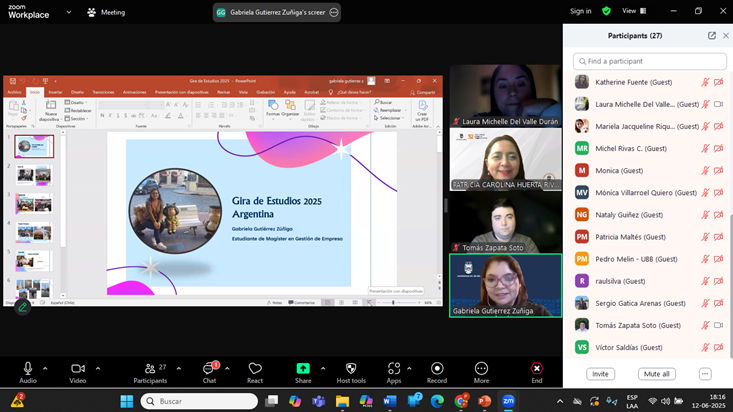The height and width of the screenshot is (412, 733).
Task: Toggle Laura Michelle Del Valle's video icon
Action: click(x=719, y=104)
